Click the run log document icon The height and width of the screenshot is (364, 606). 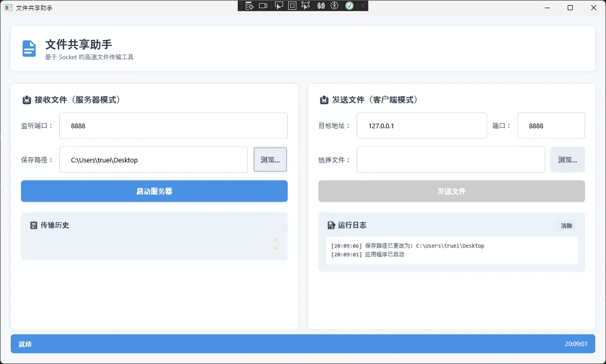pos(331,225)
